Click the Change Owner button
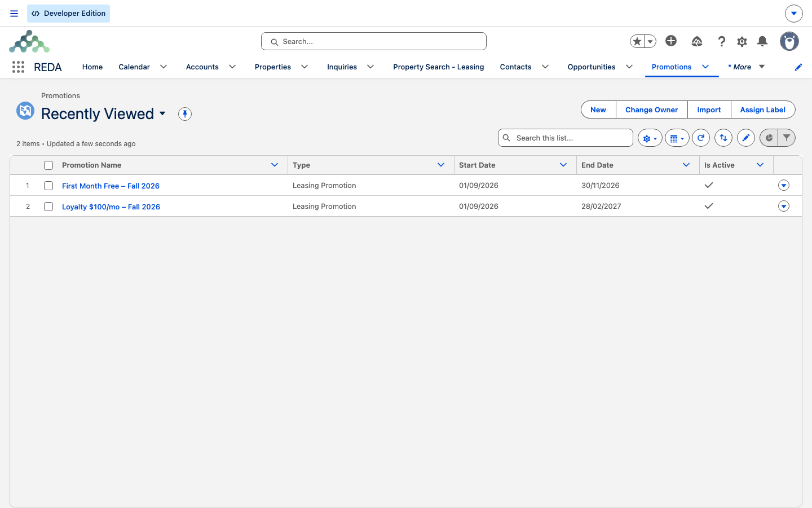812x508 pixels. (x=652, y=110)
